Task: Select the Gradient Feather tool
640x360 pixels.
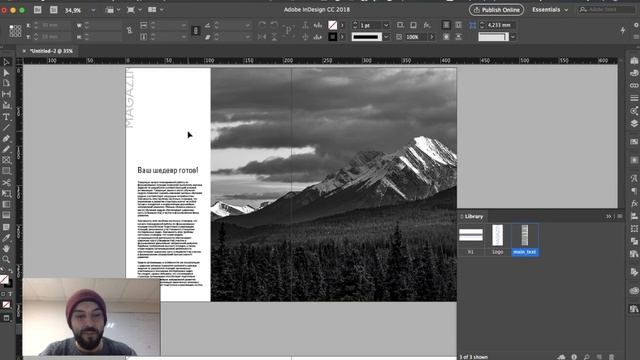Action: [6, 215]
